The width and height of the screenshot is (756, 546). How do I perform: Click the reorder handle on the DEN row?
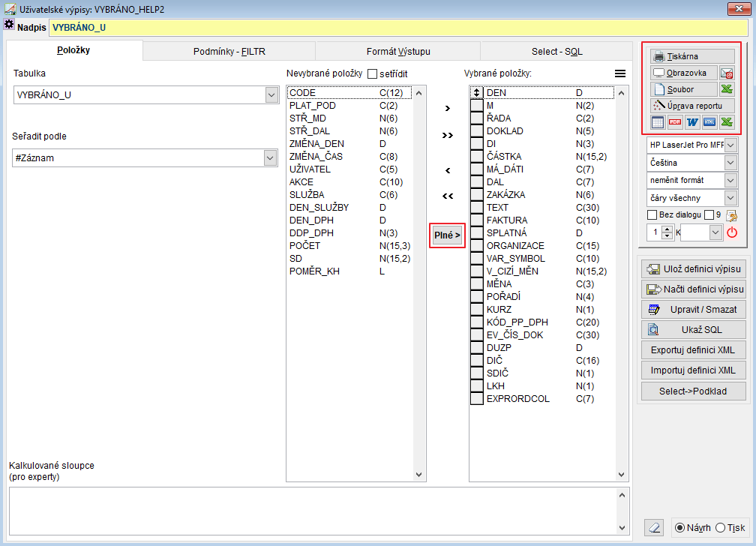476,92
